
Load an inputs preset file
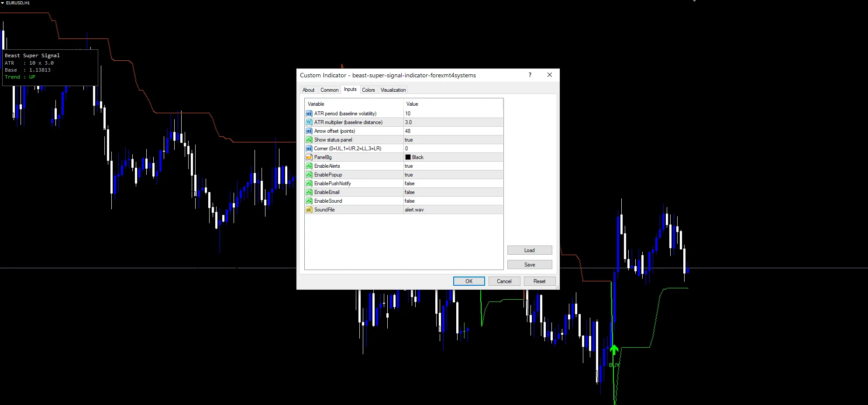coord(530,250)
